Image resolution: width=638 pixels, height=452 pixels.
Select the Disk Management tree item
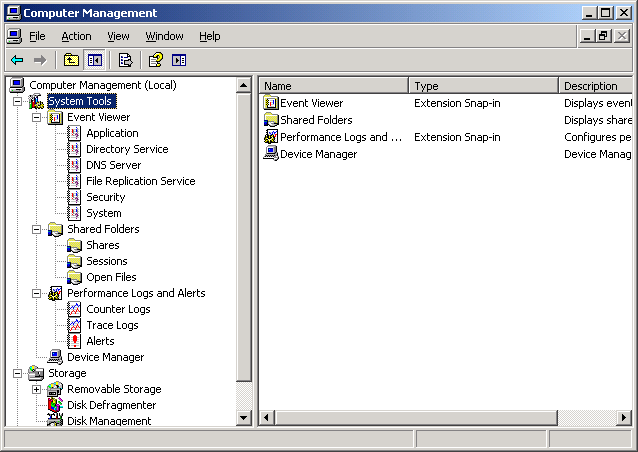[x=109, y=421]
